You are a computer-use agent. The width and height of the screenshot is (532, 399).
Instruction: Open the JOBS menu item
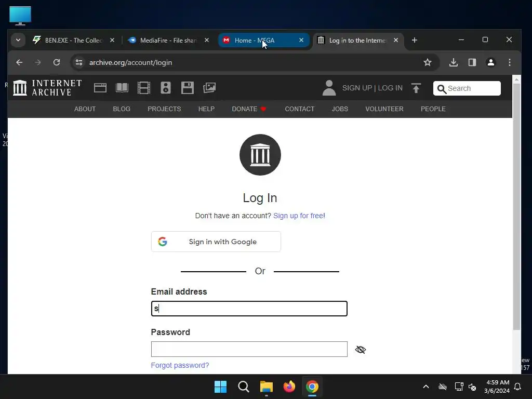[340, 109]
